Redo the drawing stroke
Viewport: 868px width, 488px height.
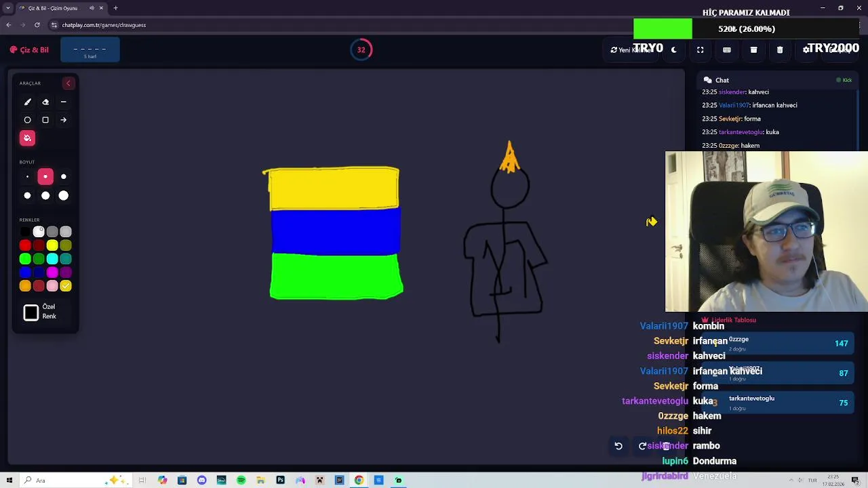pos(642,446)
